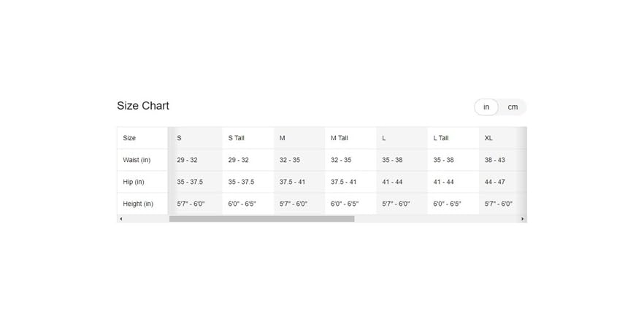Click the XL size column header
Image resolution: width=644 pixels, height=322 pixels.
pos(488,138)
